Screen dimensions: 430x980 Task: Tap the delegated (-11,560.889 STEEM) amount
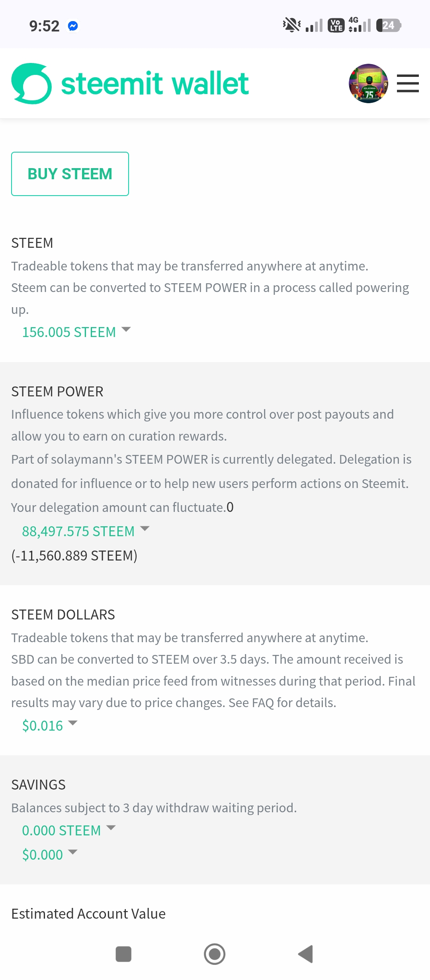pyautogui.click(x=74, y=555)
